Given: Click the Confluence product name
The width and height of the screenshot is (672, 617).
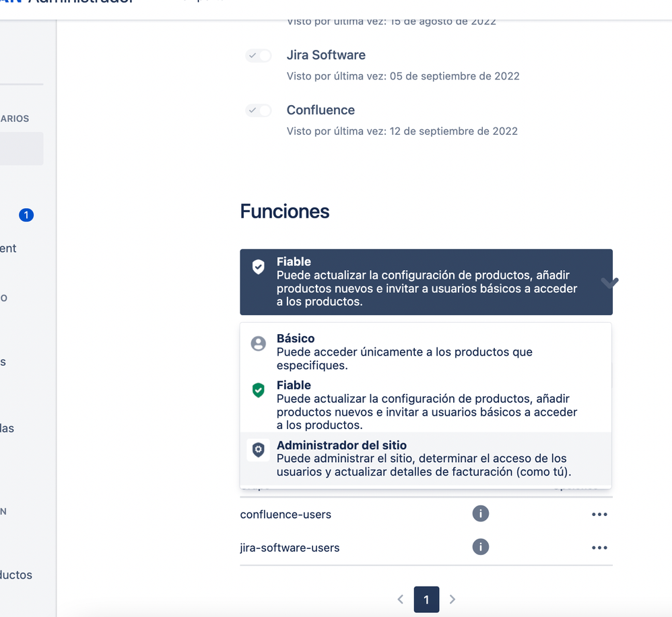Looking at the screenshot, I should (321, 110).
